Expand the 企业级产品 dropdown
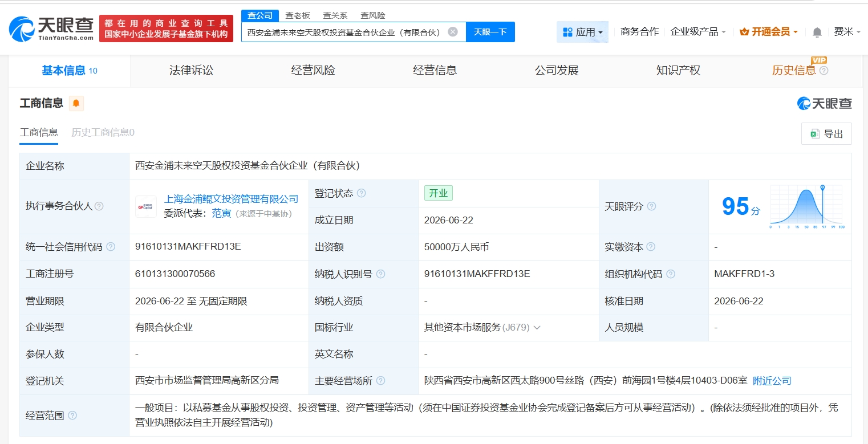The image size is (868, 444). coord(698,32)
